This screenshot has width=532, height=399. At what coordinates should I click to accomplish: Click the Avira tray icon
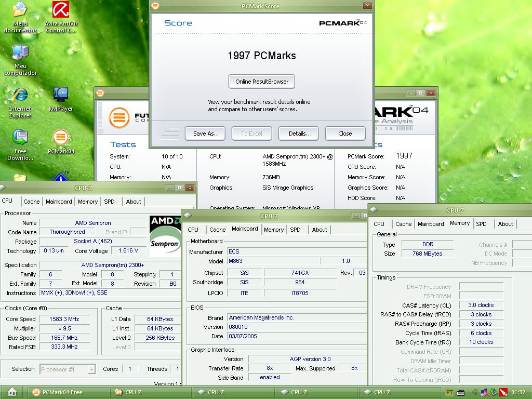[503, 392]
